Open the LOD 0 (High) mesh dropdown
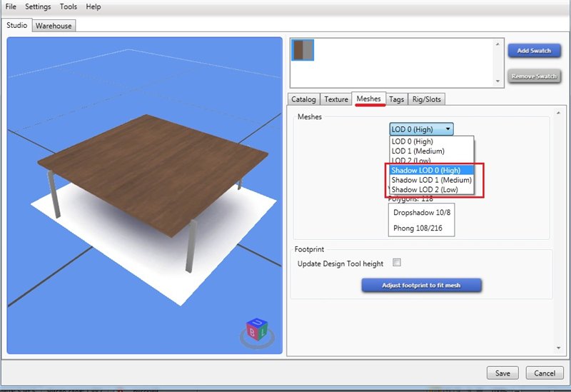This screenshot has height=392, width=571. click(421, 129)
